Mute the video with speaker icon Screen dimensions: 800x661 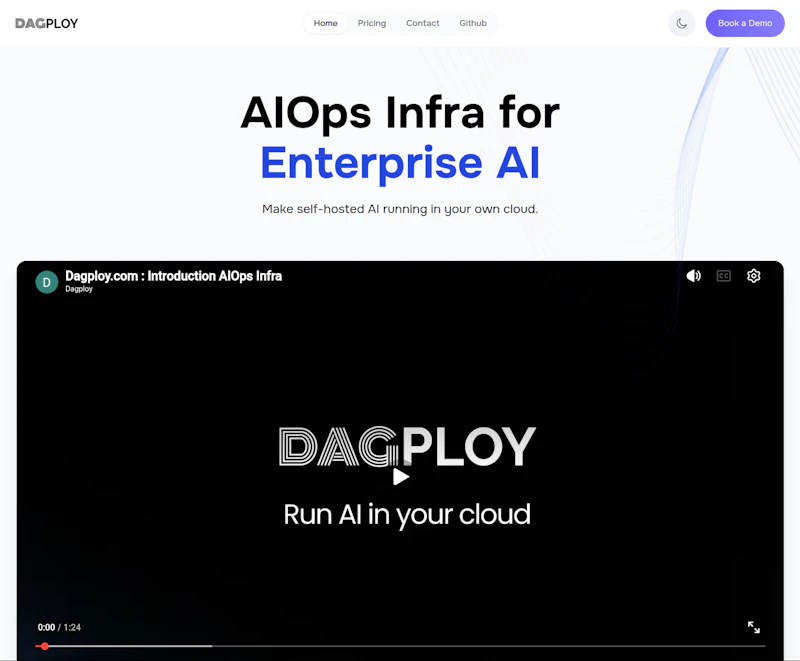coord(694,276)
